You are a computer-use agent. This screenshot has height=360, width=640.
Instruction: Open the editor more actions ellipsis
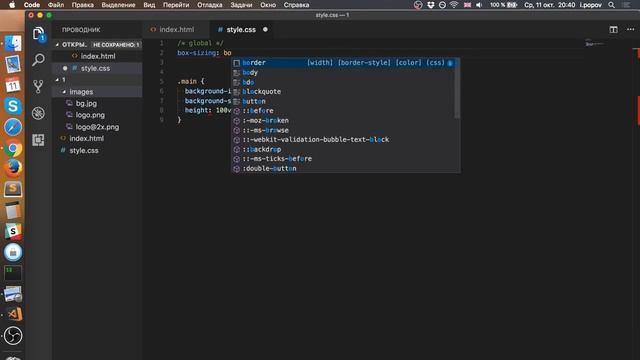tap(630, 29)
